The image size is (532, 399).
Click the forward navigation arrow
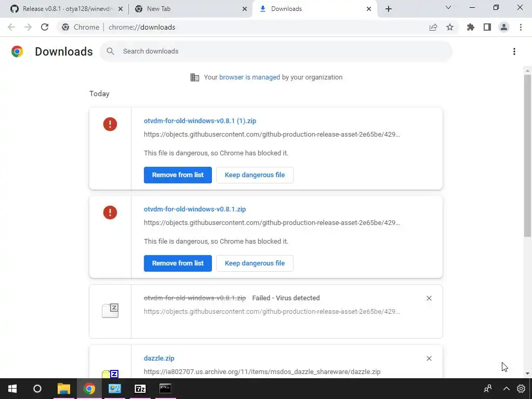pos(28,27)
